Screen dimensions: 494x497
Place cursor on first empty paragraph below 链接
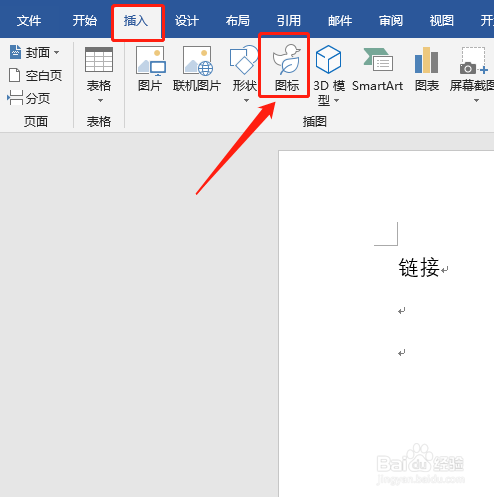point(402,311)
